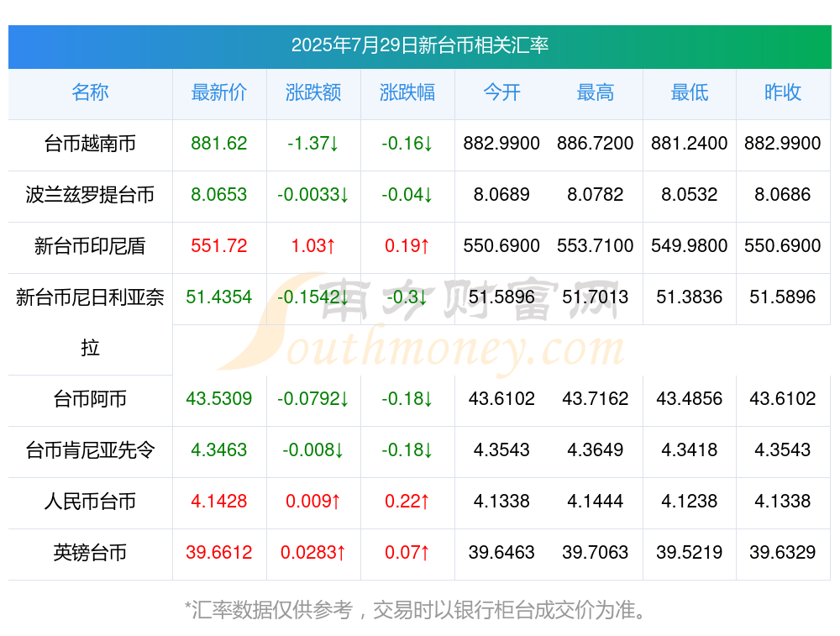Click open value 8.0689

pyautogui.click(x=501, y=195)
